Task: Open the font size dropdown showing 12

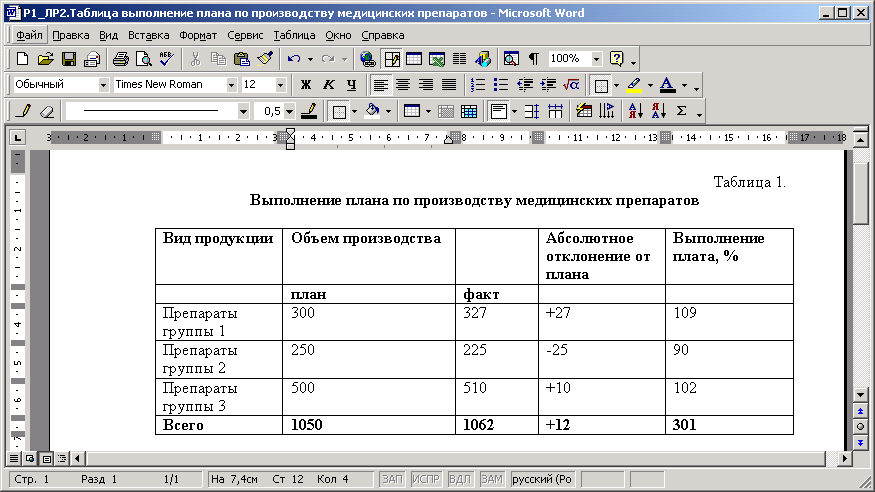Action: [280, 85]
